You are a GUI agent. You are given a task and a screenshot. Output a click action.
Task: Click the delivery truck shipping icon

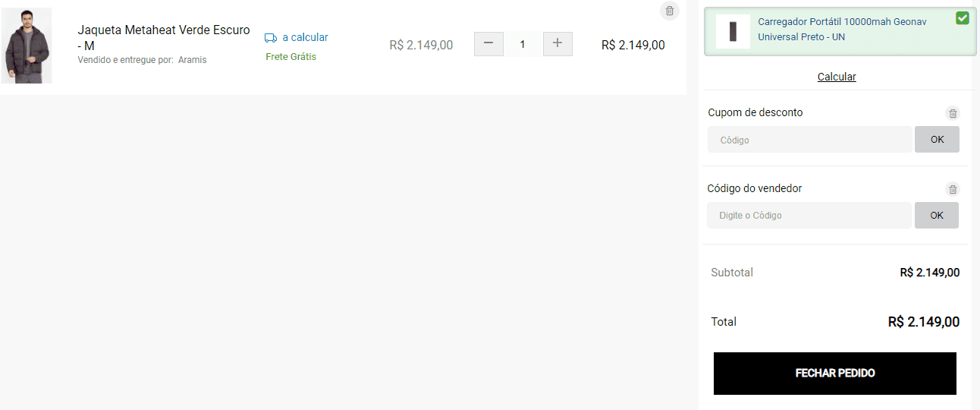pos(271,38)
